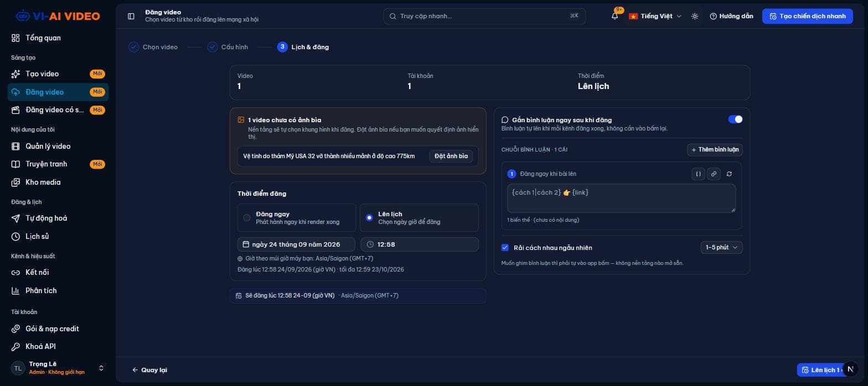Turn off the Gắn bình luận switch
The height and width of the screenshot is (386, 868).
point(735,119)
